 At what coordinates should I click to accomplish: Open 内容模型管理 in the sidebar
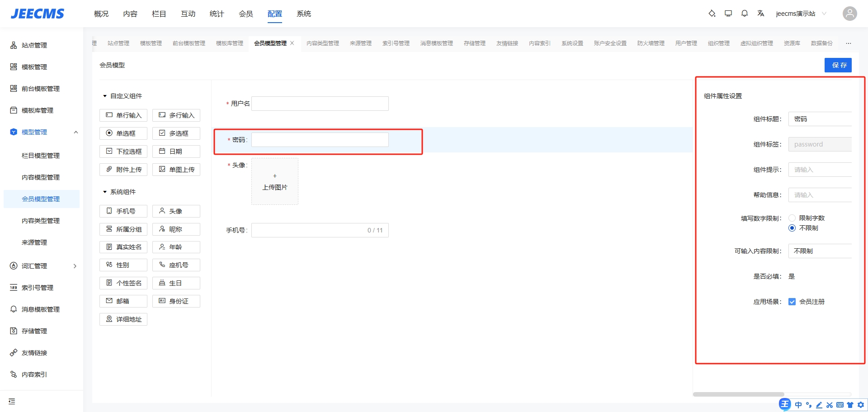41,177
